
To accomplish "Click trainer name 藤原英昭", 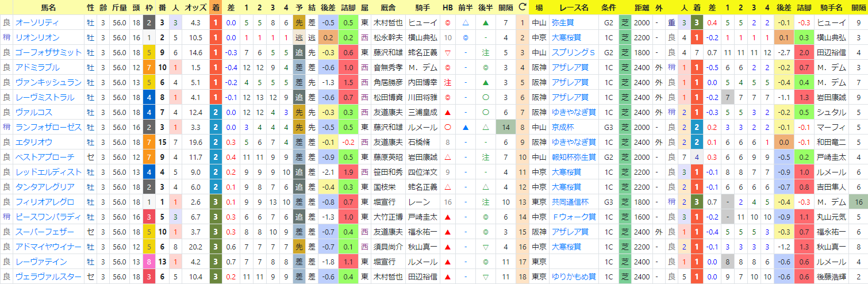I will 388,157.
